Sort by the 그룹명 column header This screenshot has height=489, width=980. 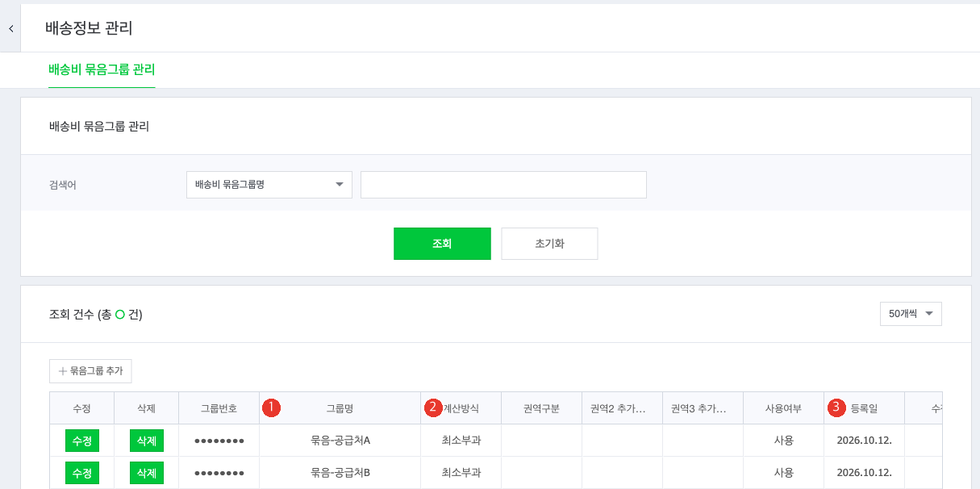coord(340,408)
